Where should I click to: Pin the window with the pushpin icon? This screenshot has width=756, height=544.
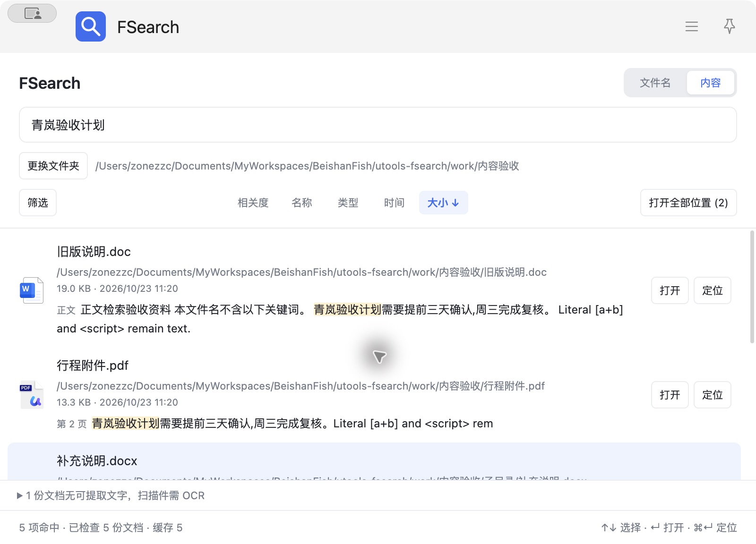click(730, 26)
